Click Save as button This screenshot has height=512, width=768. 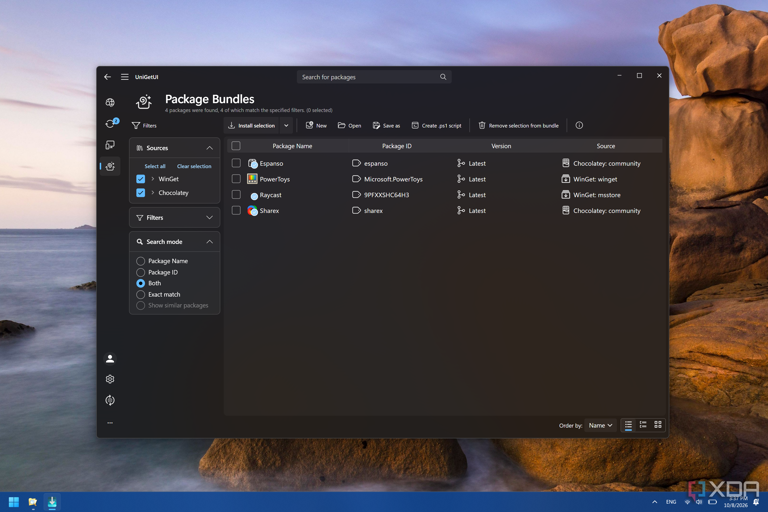[x=386, y=125]
